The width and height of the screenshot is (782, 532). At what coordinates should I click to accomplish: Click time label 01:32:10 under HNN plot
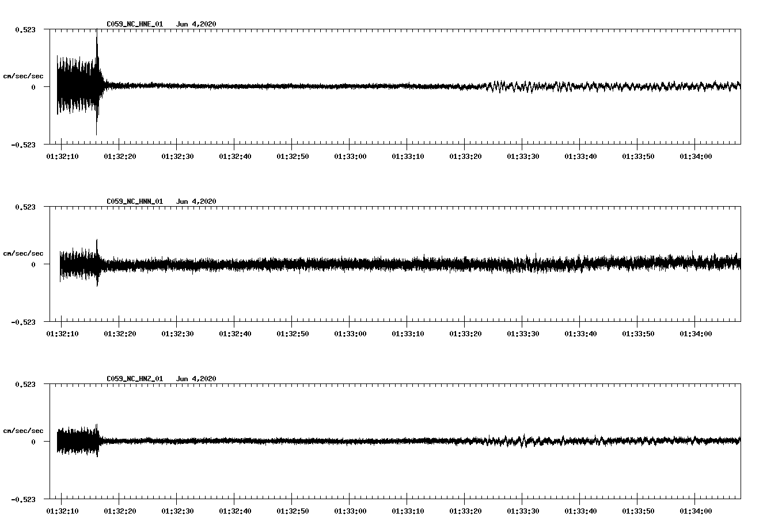[x=62, y=334]
